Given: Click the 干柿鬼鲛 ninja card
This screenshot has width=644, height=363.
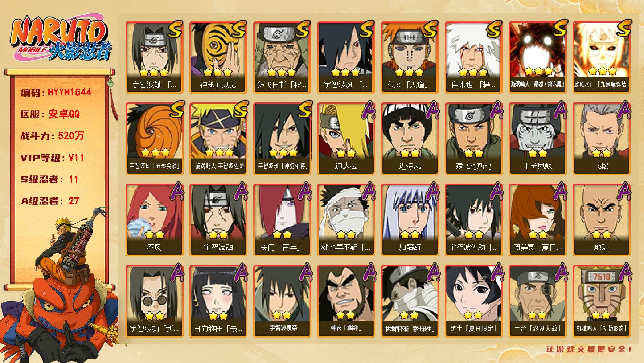Looking at the screenshot, I should [537, 138].
